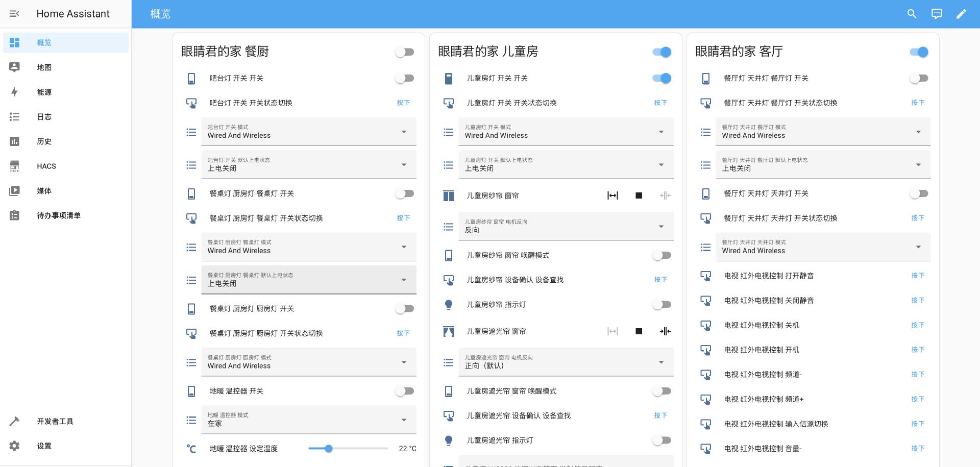Open the 历史 history page

66,141
